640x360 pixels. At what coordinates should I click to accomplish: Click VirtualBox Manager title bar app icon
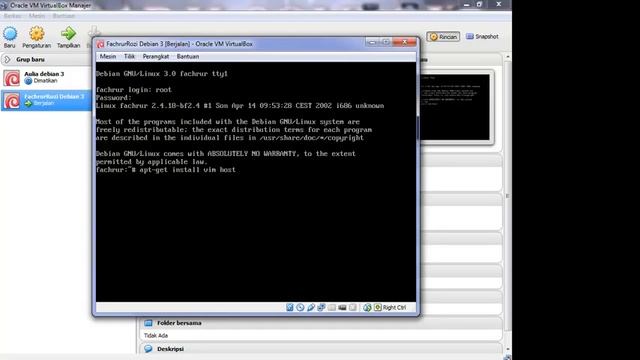(4, 5)
